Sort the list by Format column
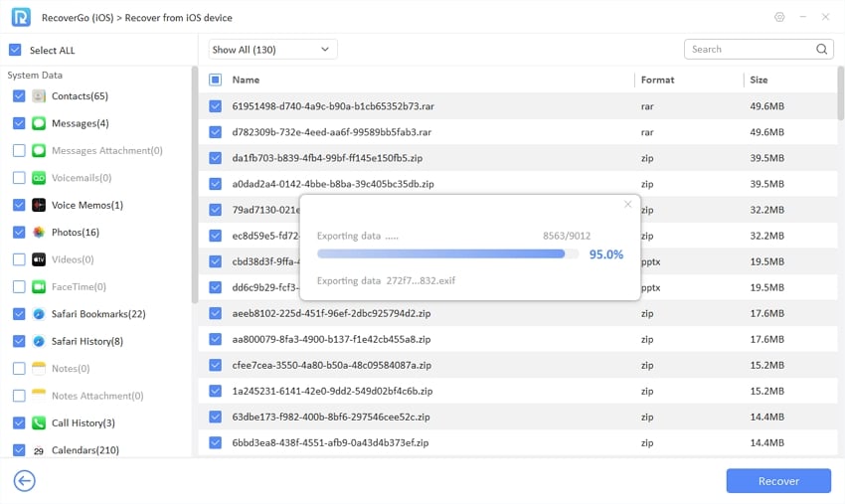845x504 pixels. [x=657, y=80]
